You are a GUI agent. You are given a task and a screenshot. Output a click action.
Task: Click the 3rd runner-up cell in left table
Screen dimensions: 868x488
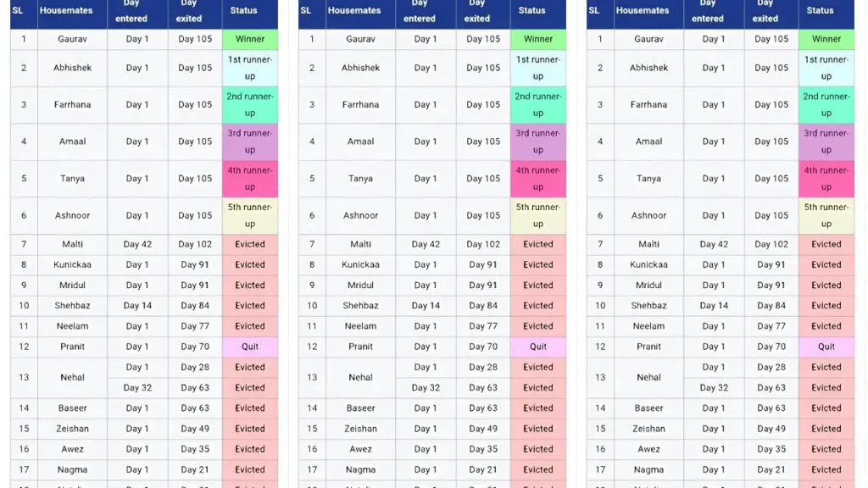[x=250, y=141]
